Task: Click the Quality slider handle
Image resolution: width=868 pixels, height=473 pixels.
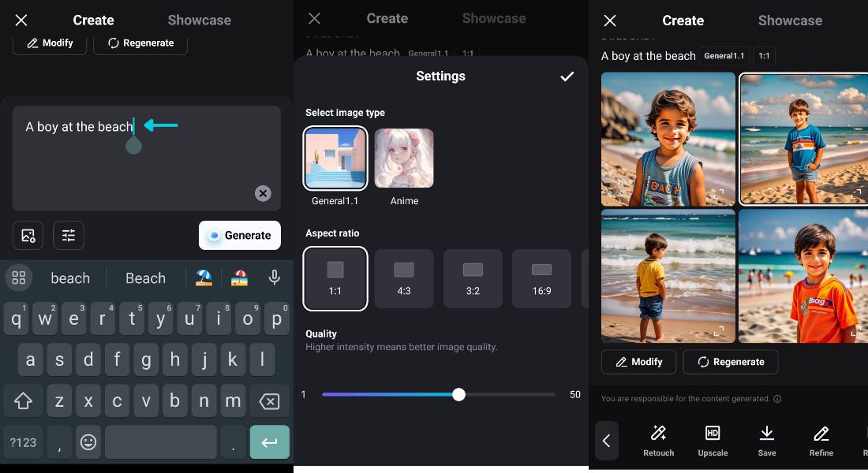Action: (458, 394)
